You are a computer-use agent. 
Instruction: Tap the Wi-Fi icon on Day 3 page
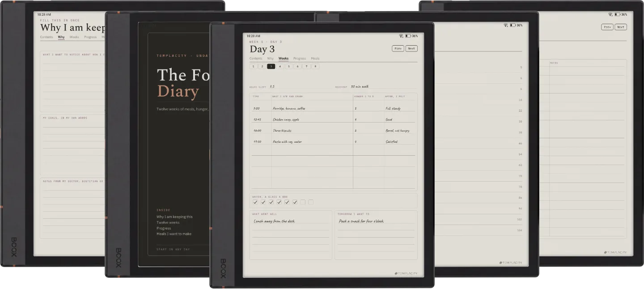[401, 36]
